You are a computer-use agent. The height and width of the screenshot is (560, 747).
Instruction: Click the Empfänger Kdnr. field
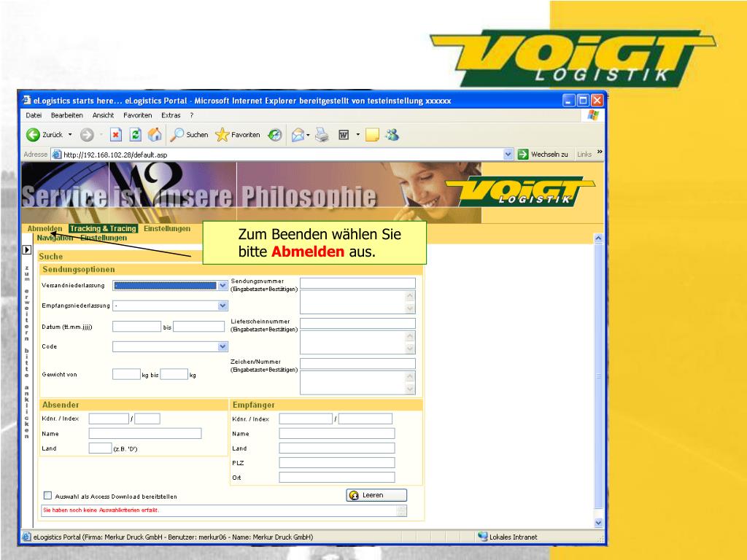pos(306,419)
